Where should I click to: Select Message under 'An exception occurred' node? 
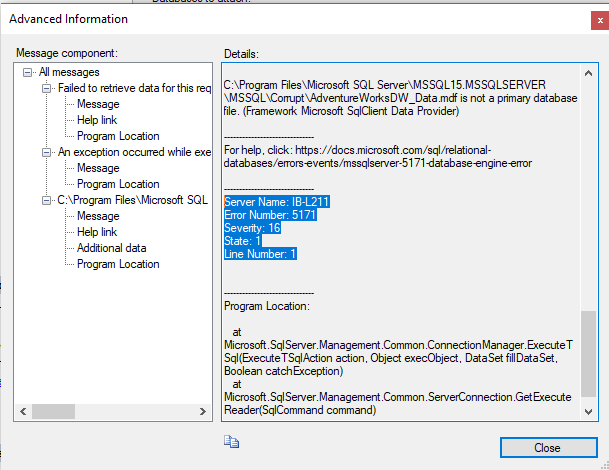(98, 168)
